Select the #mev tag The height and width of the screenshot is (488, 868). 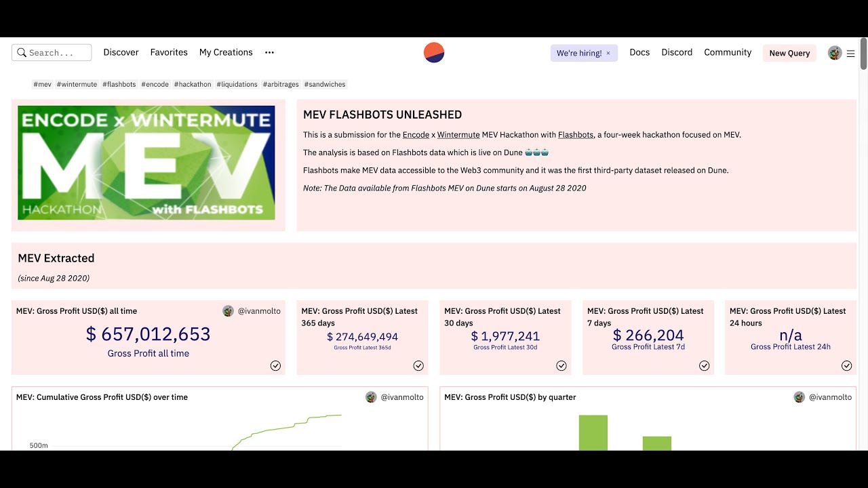point(43,84)
